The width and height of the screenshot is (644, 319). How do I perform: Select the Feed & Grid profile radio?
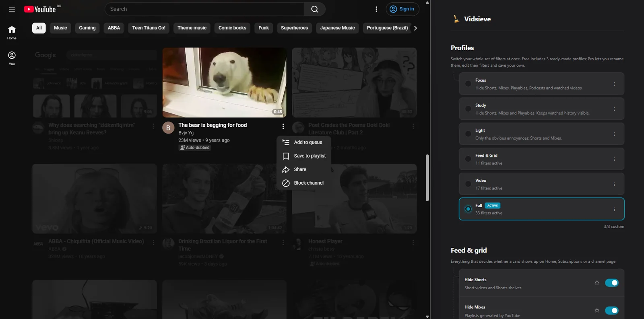[468, 159]
